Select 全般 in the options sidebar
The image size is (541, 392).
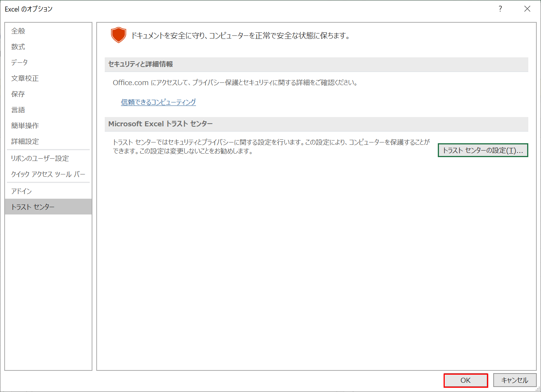coord(18,31)
